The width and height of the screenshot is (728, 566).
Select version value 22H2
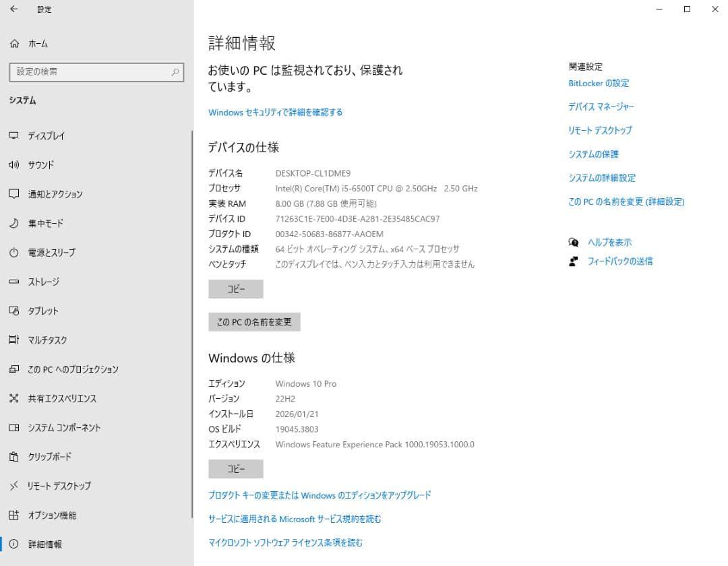point(285,399)
